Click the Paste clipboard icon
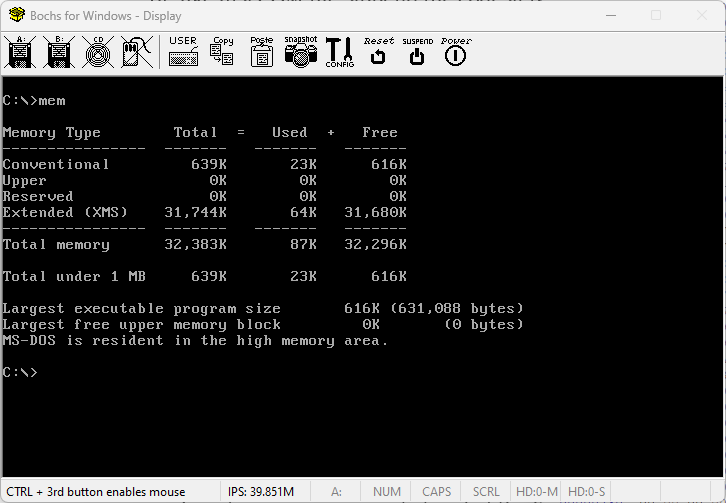Screen dimensions: 726x503 tap(262, 52)
